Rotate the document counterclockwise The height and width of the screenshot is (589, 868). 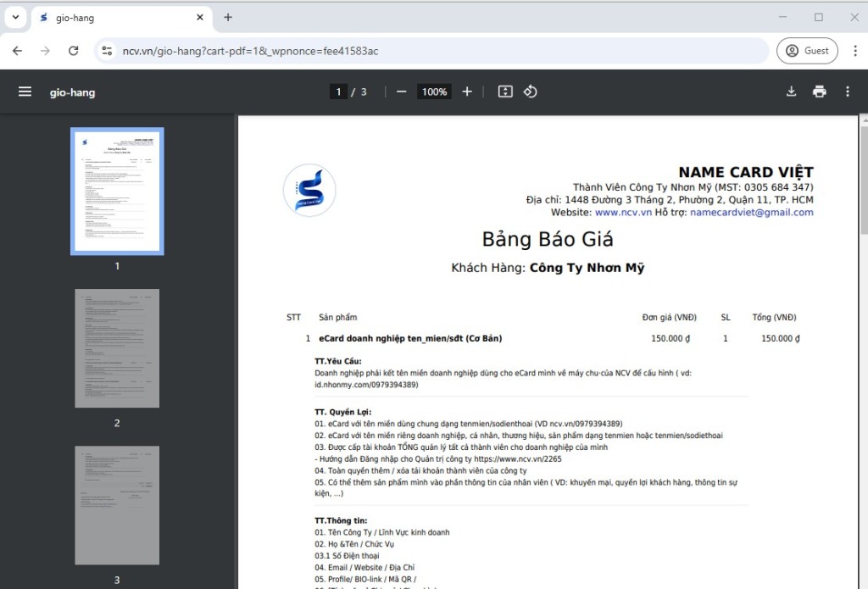point(531,92)
